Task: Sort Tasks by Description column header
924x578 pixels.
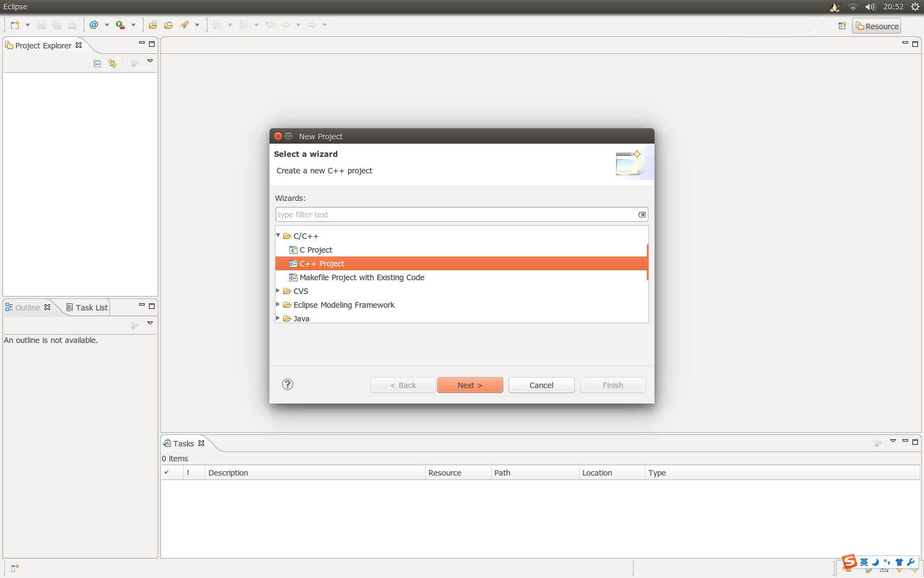Action: (x=315, y=473)
